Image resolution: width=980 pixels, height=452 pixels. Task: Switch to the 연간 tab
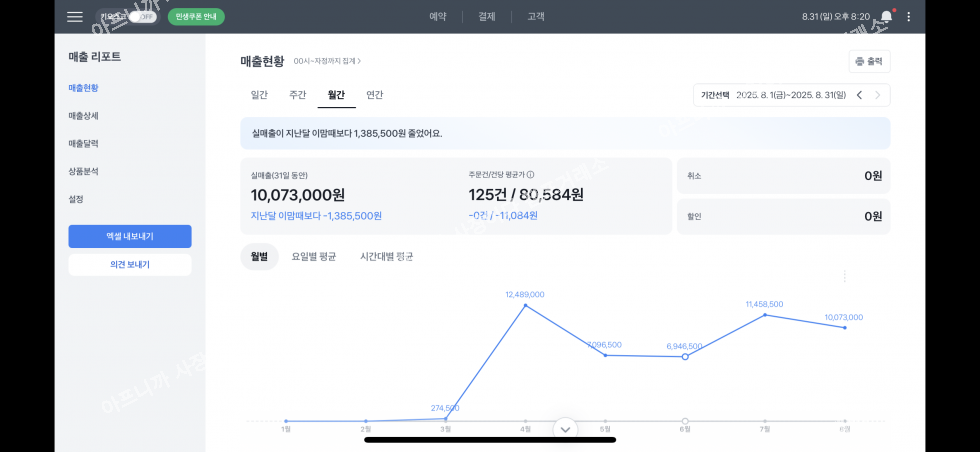coord(374,95)
